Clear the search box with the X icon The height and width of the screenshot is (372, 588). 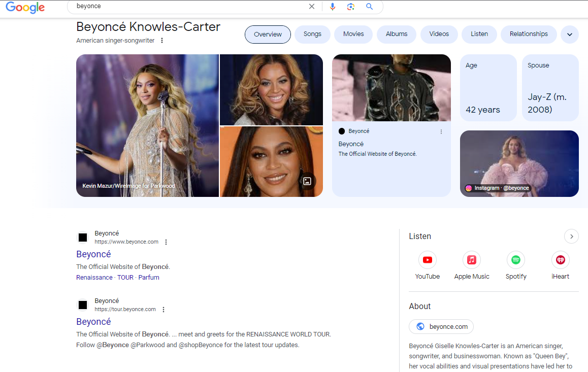(312, 7)
